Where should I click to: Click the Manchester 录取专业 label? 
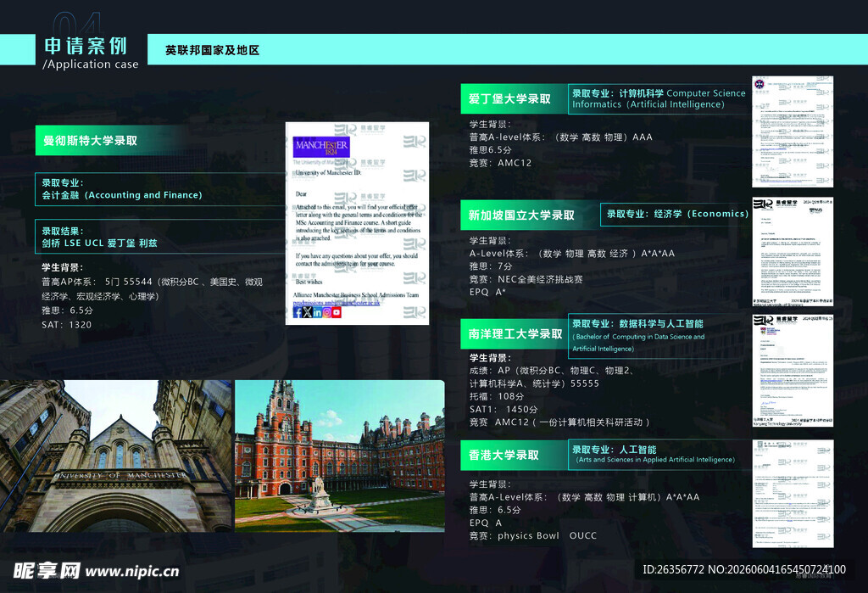coord(63,183)
